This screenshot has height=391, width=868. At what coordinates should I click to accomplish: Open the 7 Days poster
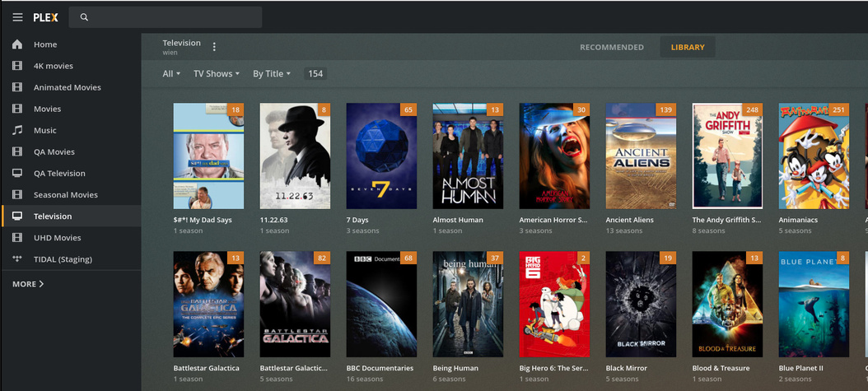tap(381, 156)
